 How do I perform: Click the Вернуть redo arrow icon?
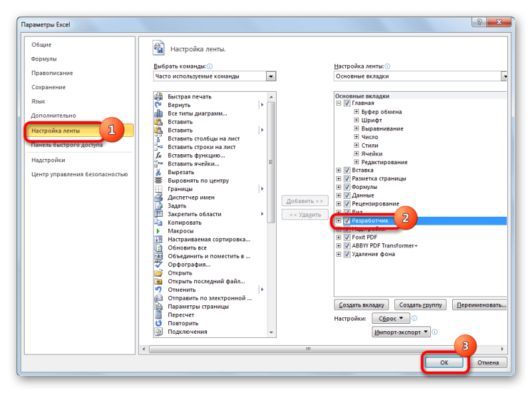158,105
